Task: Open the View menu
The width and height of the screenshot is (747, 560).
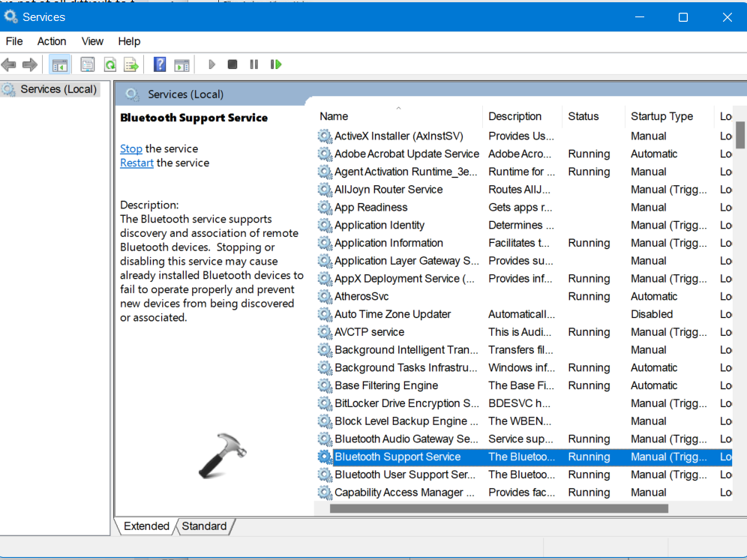Action: pyautogui.click(x=92, y=41)
